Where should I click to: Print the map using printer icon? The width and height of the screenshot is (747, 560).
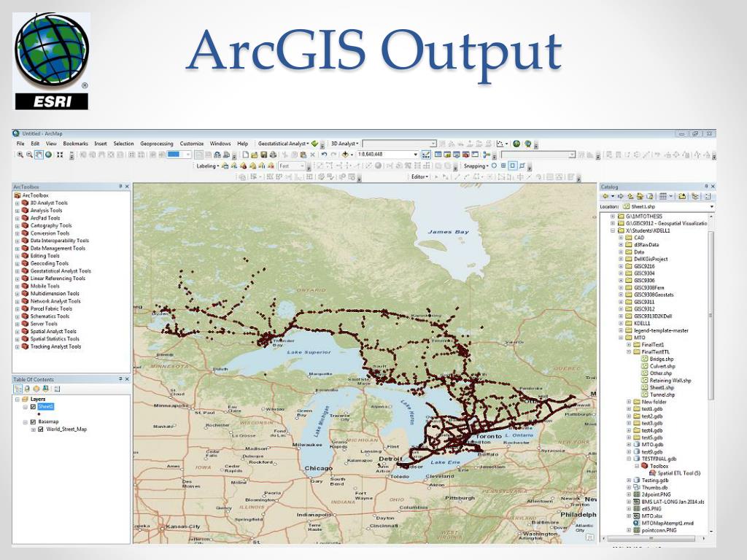tap(273, 155)
